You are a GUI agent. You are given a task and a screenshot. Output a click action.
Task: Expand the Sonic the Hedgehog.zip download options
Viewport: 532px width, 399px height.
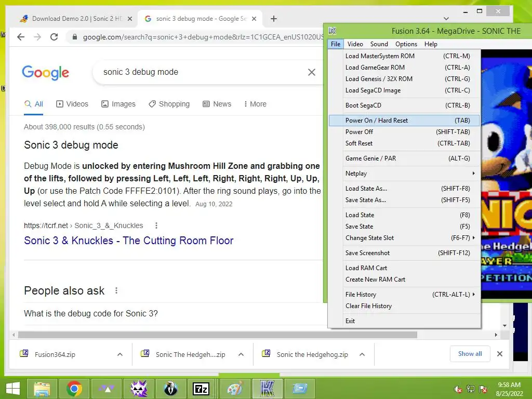point(362,354)
